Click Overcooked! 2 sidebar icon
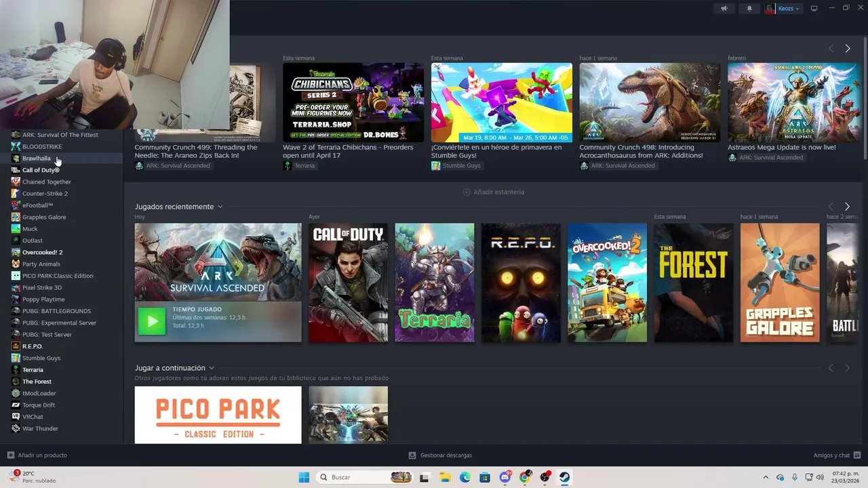The height and width of the screenshot is (488, 868). [x=16, y=252]
